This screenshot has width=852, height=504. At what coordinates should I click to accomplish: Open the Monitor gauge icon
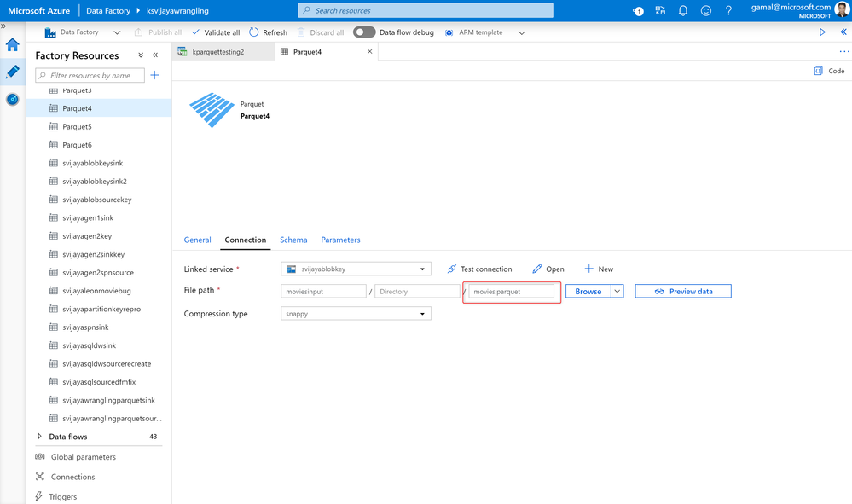click(13, 100)
